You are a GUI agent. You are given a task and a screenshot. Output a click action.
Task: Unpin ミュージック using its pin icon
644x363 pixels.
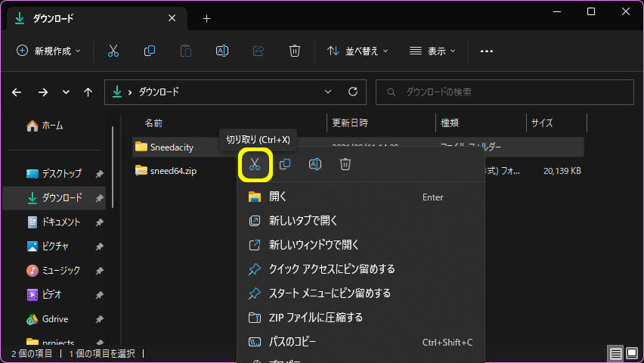[99, 271]
